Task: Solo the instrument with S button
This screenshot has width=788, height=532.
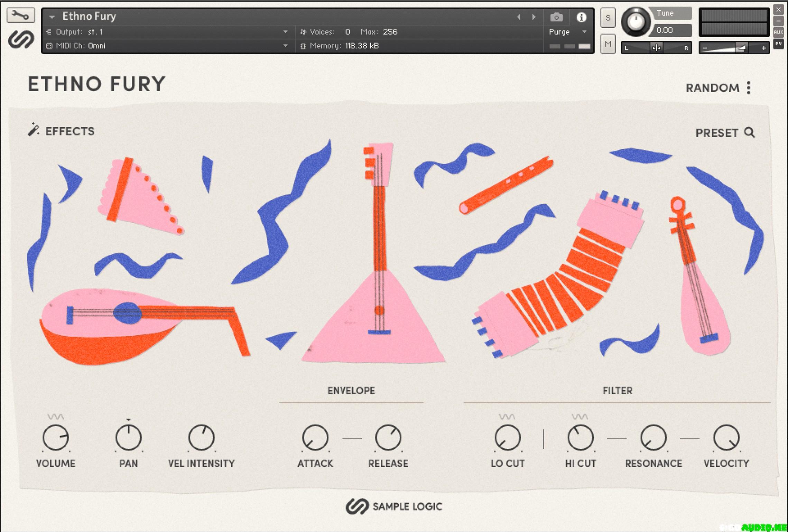Action: [608, 18]
